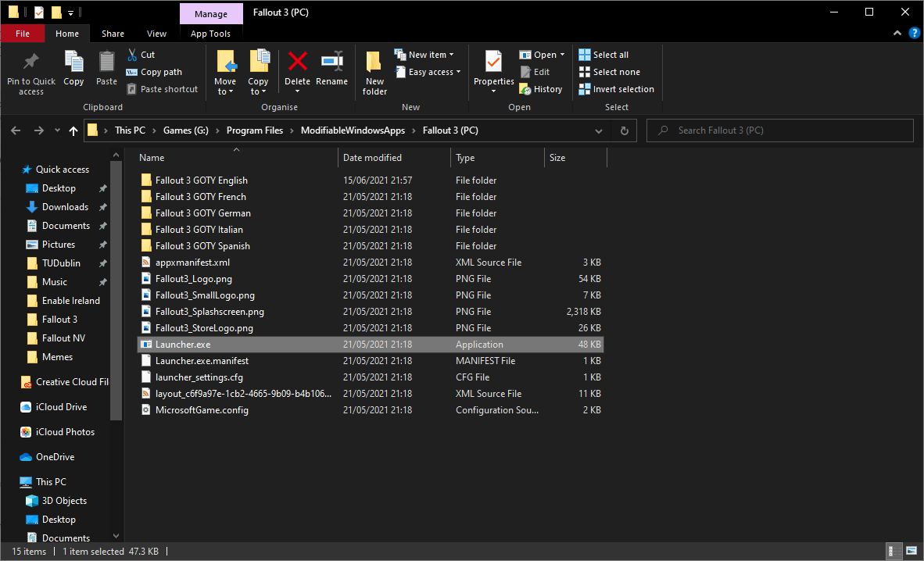Open Downloads in Quick access
Screen dimensions: 924x561
point(65,207)
